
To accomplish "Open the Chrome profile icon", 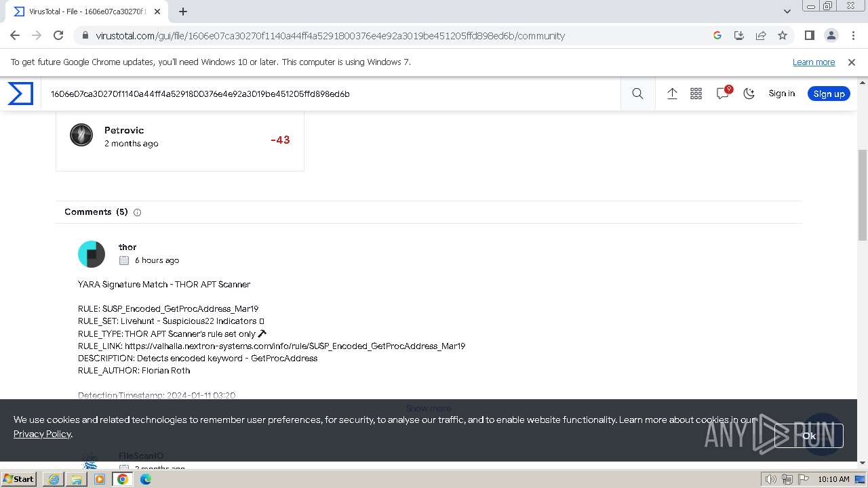I will [x=831, y=35].
